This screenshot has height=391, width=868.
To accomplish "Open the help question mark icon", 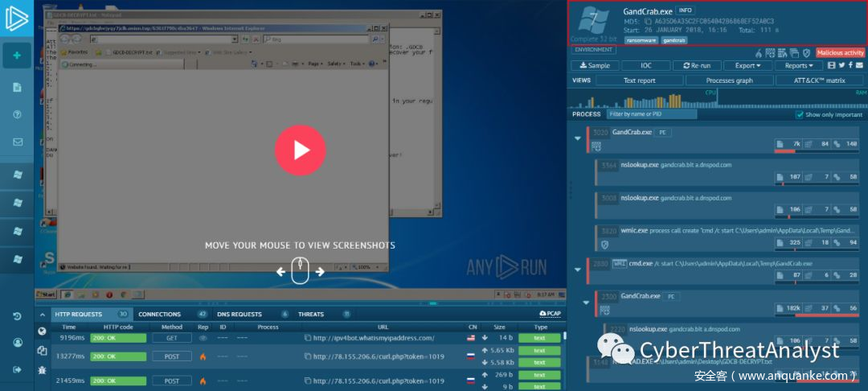I will pos(17,114).
